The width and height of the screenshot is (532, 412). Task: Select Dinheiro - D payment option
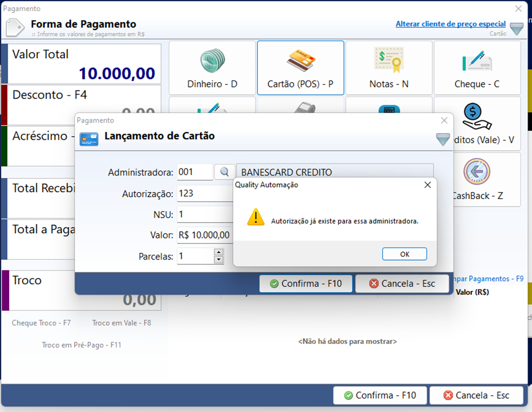tap(212, 68)
